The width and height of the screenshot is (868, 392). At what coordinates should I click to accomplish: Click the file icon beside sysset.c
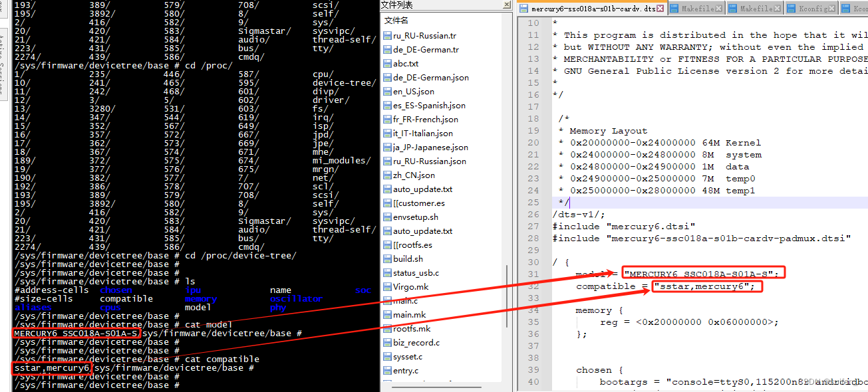click(x=388, y=357)
